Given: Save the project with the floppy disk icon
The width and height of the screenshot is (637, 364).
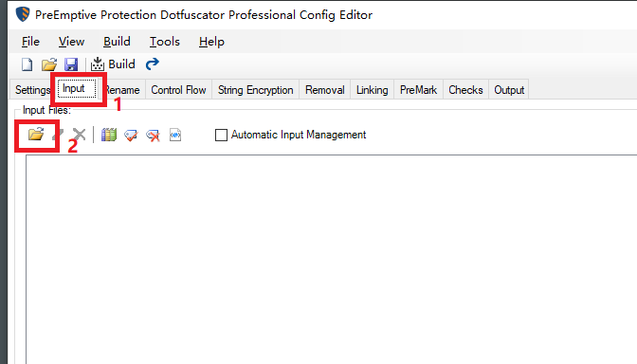Looking at the screenshot, I should [x=71, y=64].
